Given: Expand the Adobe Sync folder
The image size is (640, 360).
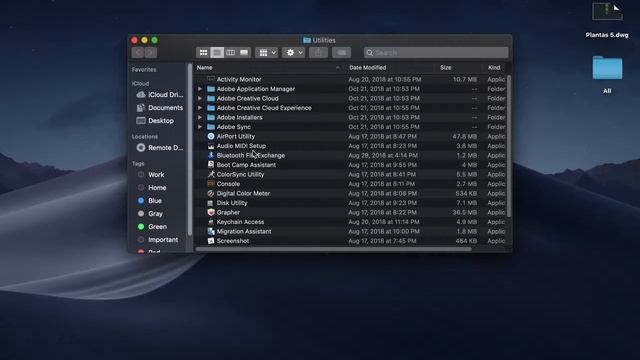Looking at the screenshot, I should 200,127.
